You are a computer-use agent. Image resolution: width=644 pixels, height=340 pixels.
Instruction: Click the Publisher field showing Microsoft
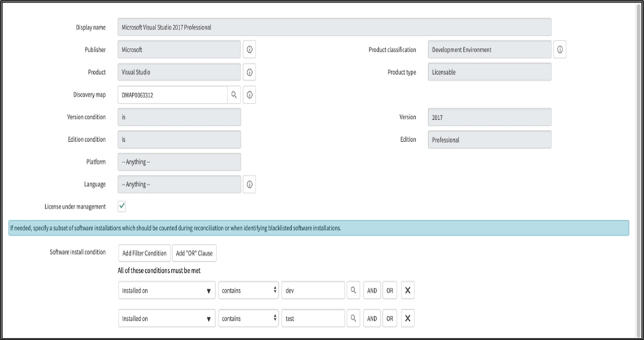click(x=179, y=50)
